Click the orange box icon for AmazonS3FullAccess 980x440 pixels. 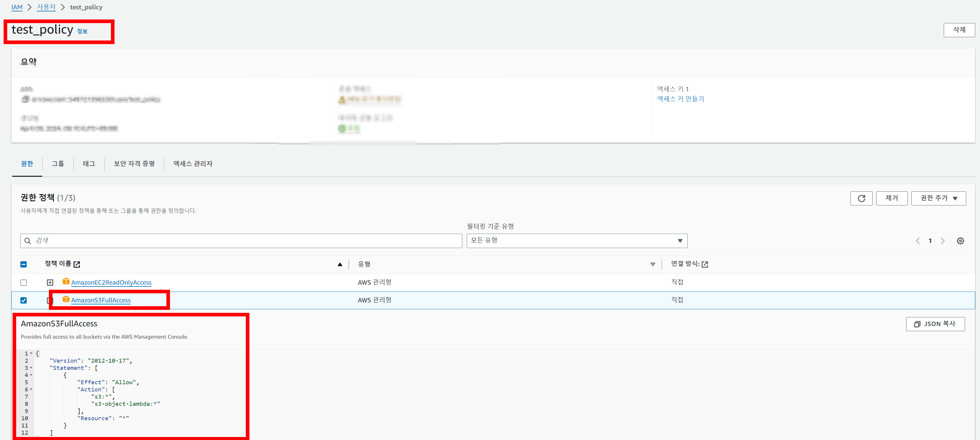pos(66,300)
